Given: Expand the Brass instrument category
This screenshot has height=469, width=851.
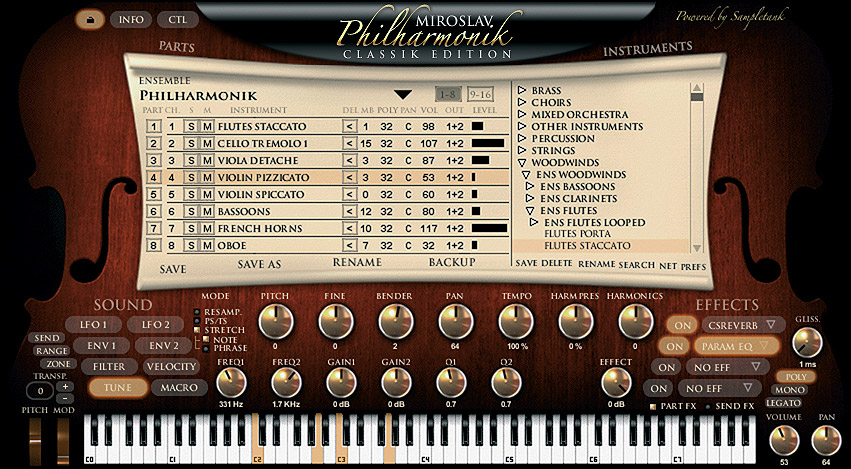Looking at the screenshot, I should pos(522,90).
